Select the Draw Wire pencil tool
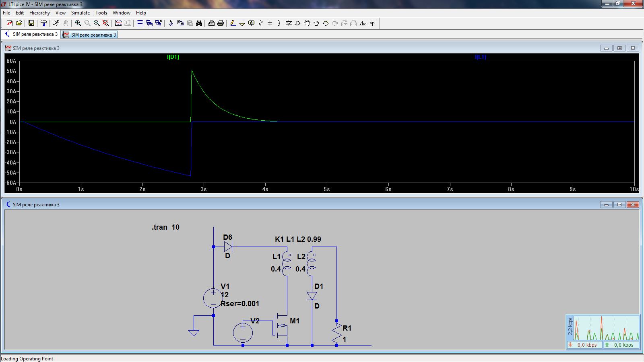Screen dimensions: 644x362 pyautogui.click(x=233, y=23)
